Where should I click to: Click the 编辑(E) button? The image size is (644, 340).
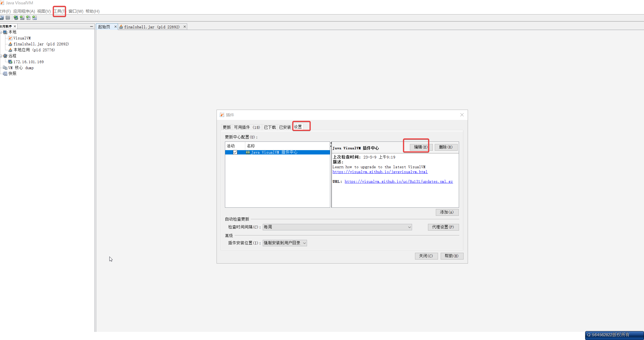tap(421, 147)
